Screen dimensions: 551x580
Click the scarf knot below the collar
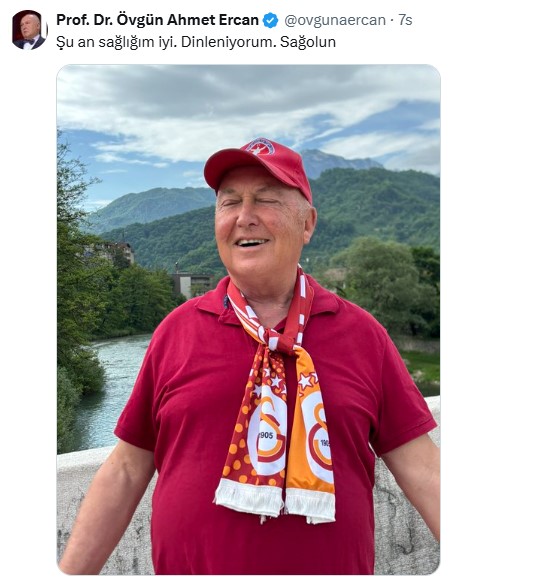click(x=281, y=343)
